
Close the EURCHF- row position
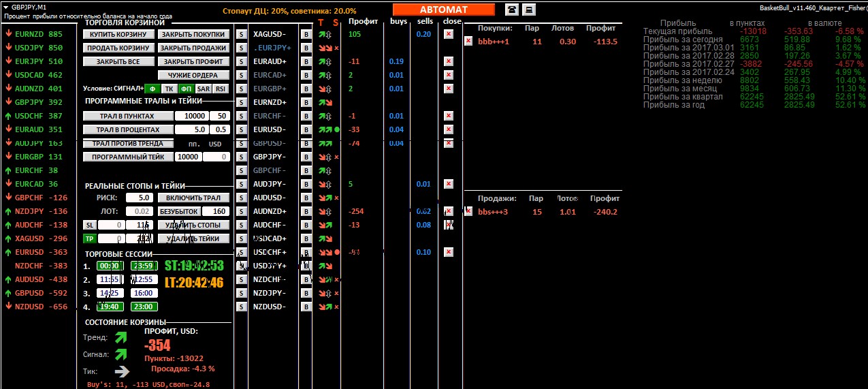pyautogui.click(x=448, y=116)
